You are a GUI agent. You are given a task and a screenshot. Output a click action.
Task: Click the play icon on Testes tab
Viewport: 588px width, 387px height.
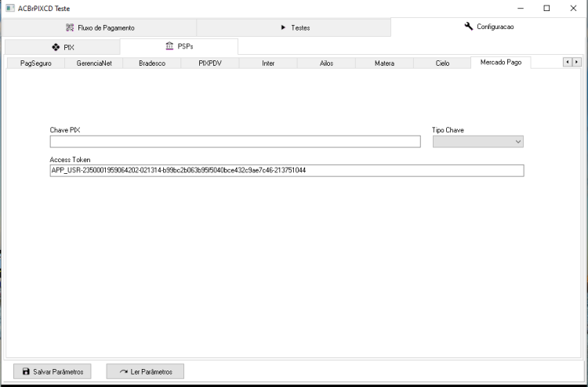point(283,27)
